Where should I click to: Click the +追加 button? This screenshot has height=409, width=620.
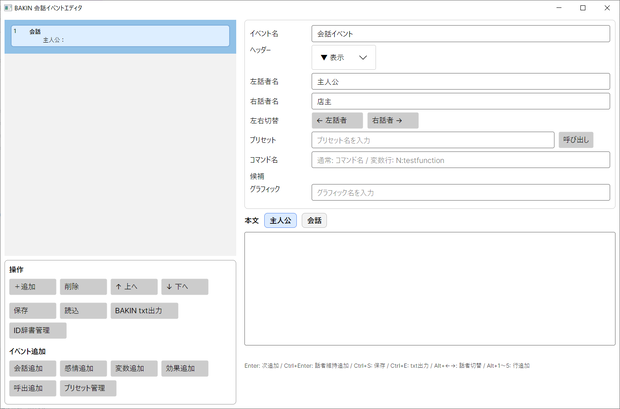[x=32, y=287]
